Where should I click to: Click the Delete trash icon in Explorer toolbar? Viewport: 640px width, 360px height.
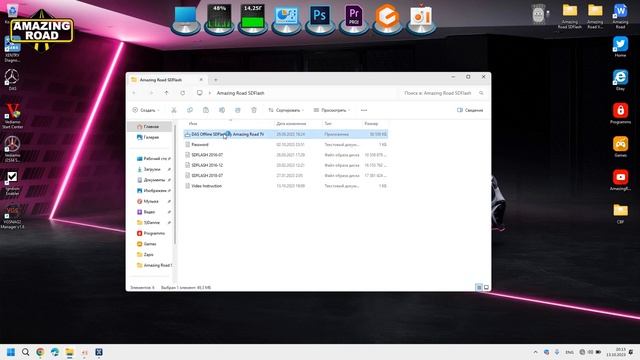coord(254,110)
